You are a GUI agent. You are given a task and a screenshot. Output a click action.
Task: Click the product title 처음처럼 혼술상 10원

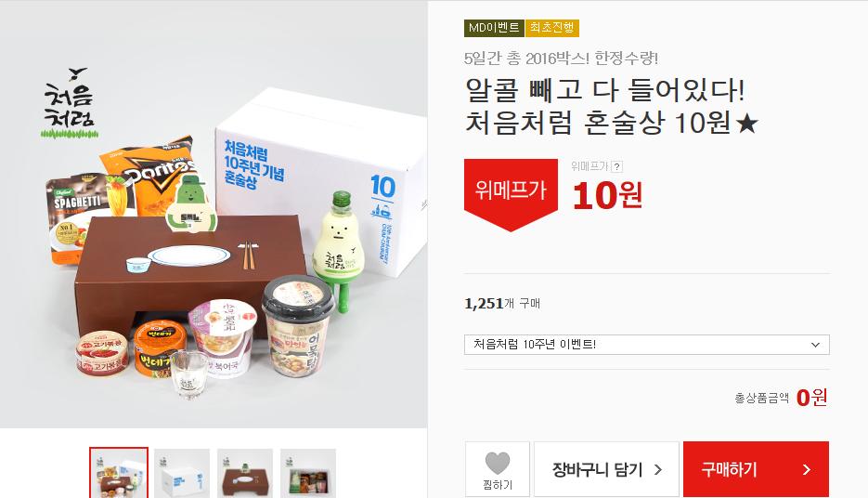[x=612, y=123]
